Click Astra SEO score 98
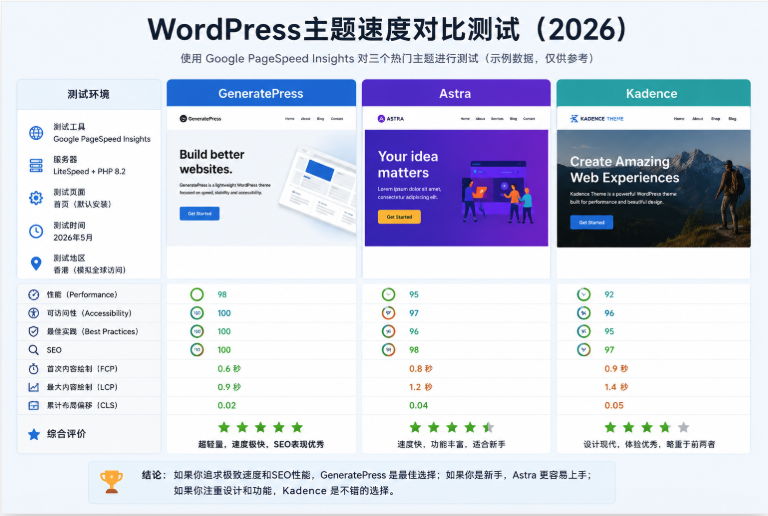Image resolution: width=768 pixels, height=516 pixels. click(x=414, y=350)
